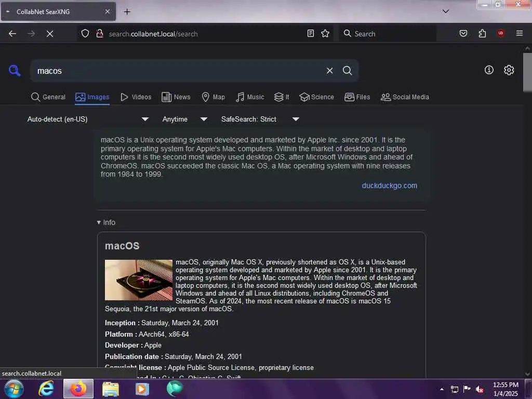Screen dimensions: 532x399
Task: Open the It category tab
Action: 282,97
